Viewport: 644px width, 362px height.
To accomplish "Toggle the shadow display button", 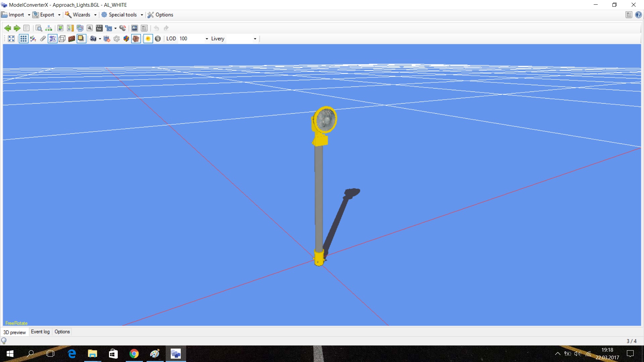I will (x=81, y=39).
